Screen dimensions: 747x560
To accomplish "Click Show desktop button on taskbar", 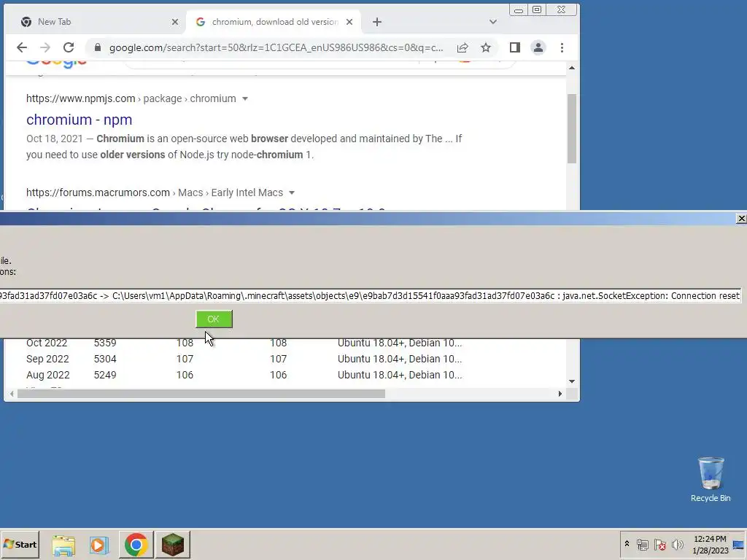I will tap(739, 544).
